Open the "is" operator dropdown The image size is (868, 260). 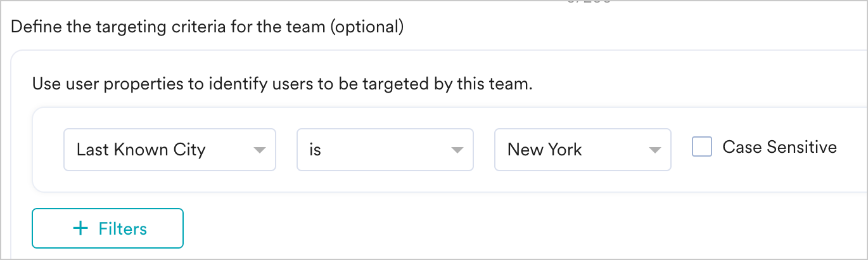[x=385, y=150]
